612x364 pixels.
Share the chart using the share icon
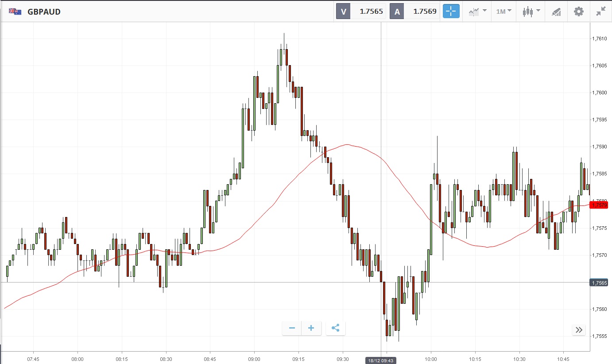335,328
